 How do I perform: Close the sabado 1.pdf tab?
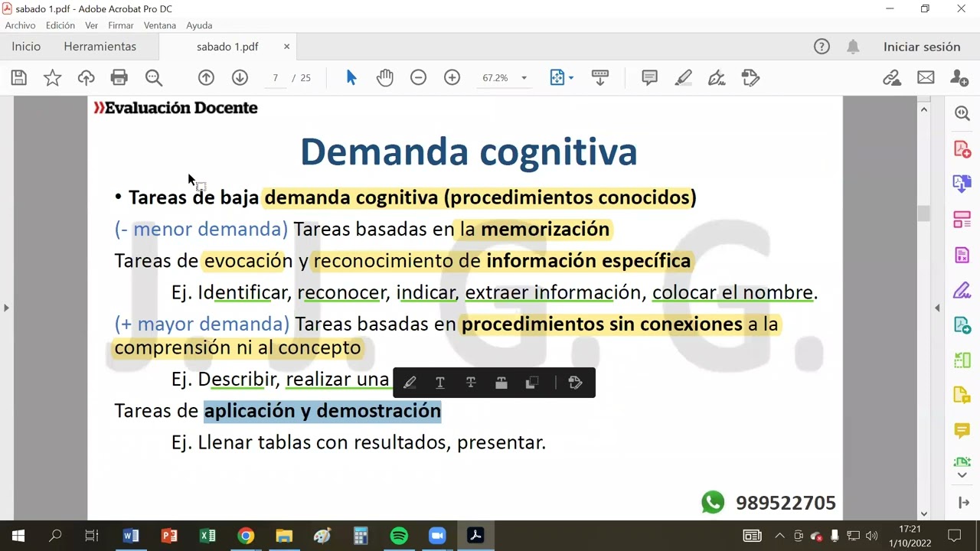click(x=286, y=47)
